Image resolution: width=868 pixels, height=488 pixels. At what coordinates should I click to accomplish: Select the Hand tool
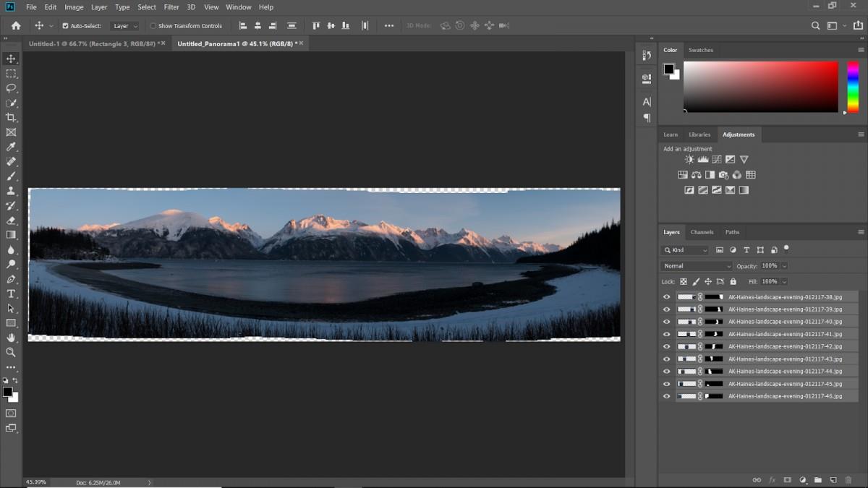[11, 338]
